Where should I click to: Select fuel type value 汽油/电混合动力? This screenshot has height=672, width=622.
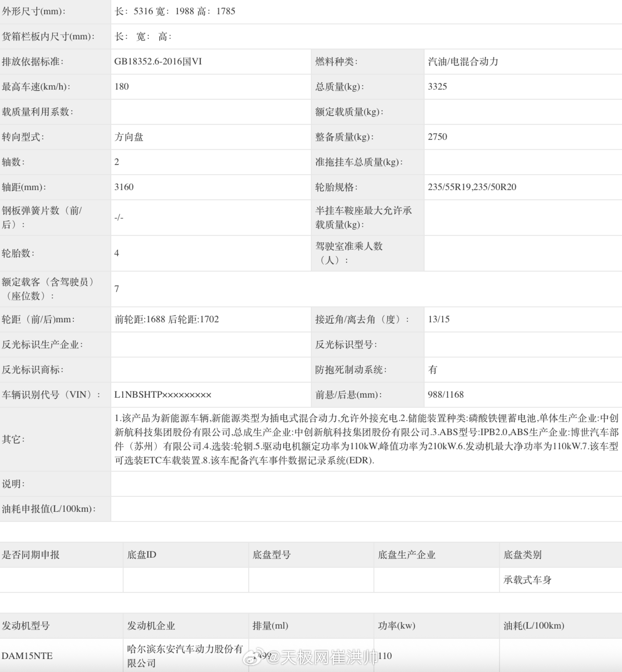click(x=463, y=61)
